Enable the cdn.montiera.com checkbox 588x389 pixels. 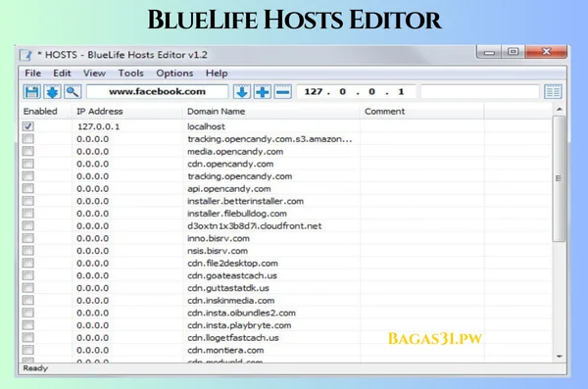[28, 350]
